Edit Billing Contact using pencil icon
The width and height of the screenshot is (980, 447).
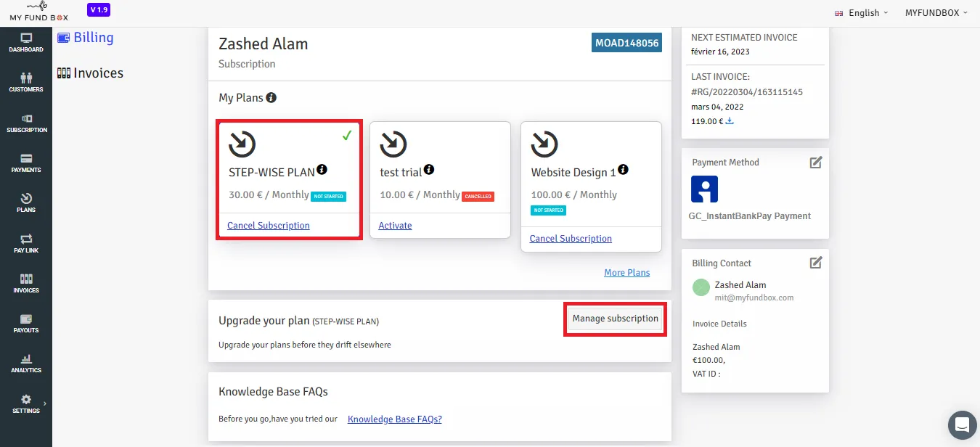(x=816, y=263)
